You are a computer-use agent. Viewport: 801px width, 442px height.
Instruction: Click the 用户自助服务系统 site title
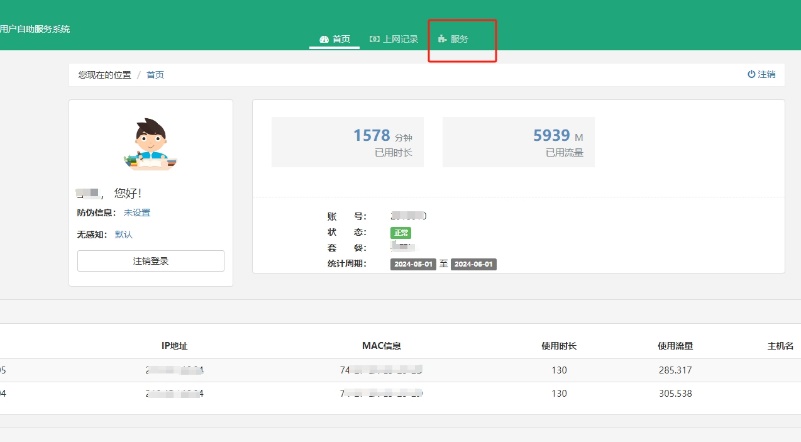click(35, 29)
